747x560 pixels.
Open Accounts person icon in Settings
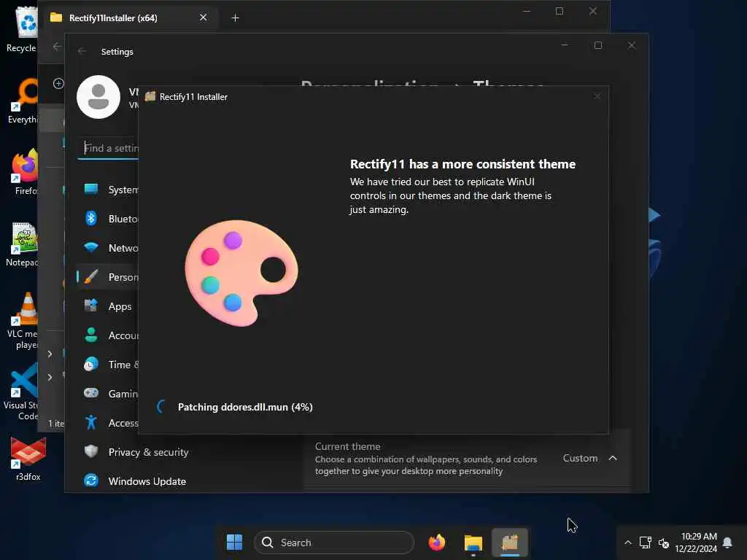[x=91, y=335]
